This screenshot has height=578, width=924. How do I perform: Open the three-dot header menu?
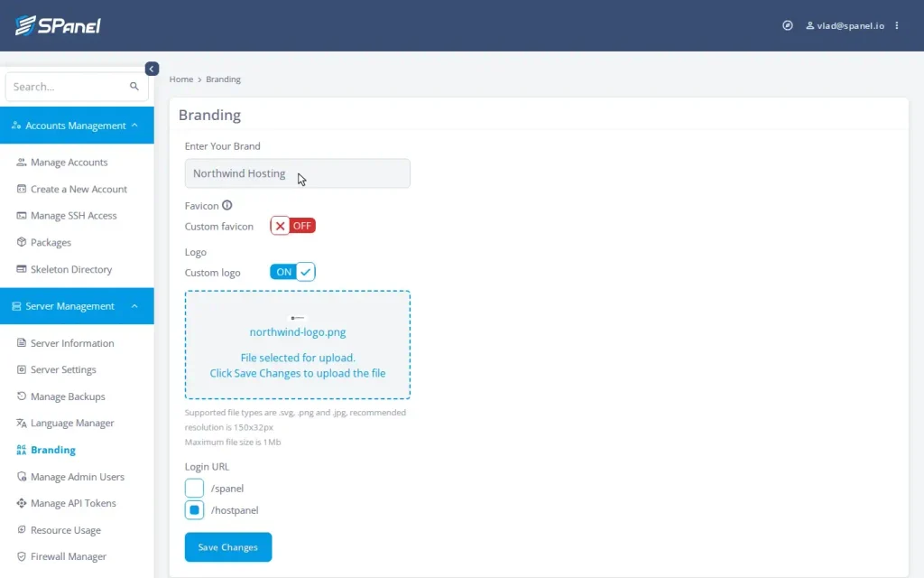(897, 25)
